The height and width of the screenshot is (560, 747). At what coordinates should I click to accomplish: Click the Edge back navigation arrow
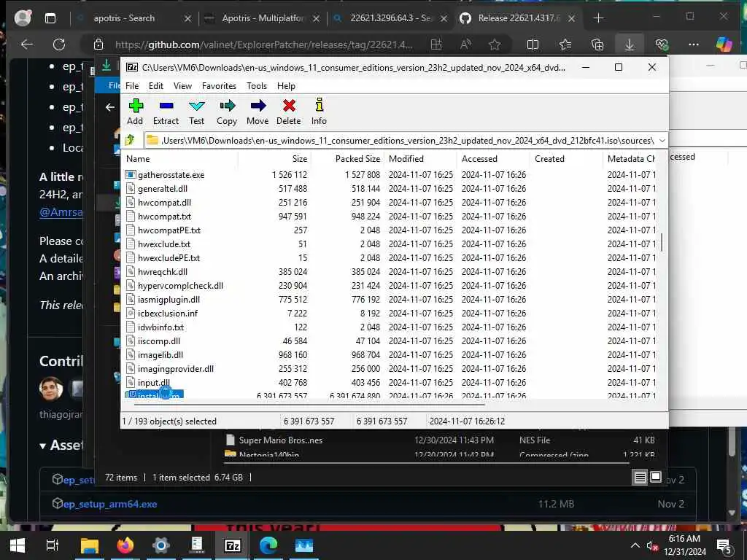[27, 44]
